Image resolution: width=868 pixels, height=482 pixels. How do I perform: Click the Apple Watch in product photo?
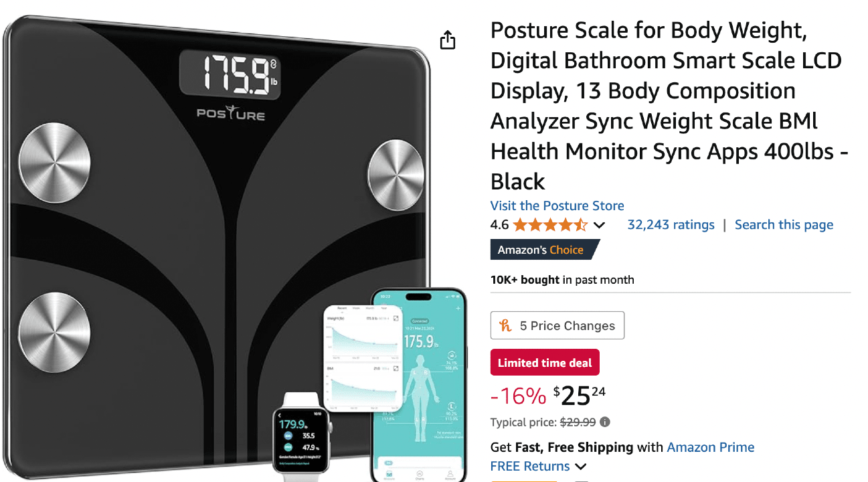point(301,436)
